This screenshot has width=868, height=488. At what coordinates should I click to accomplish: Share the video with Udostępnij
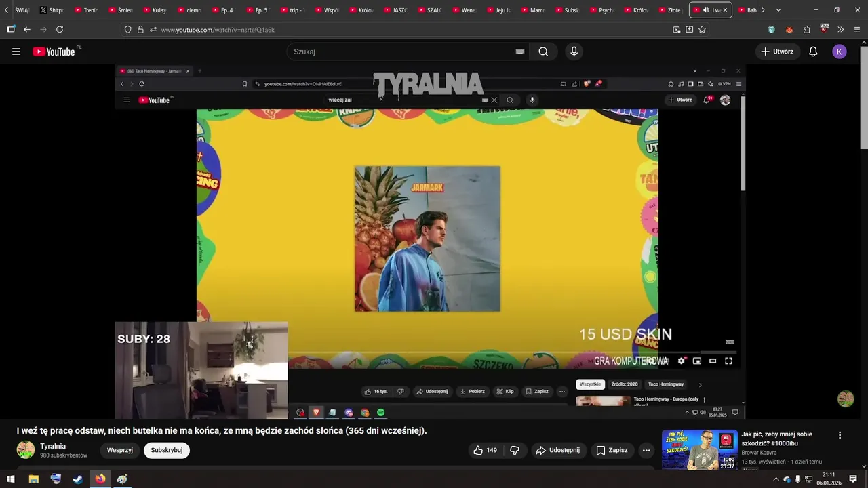[558, 450]
